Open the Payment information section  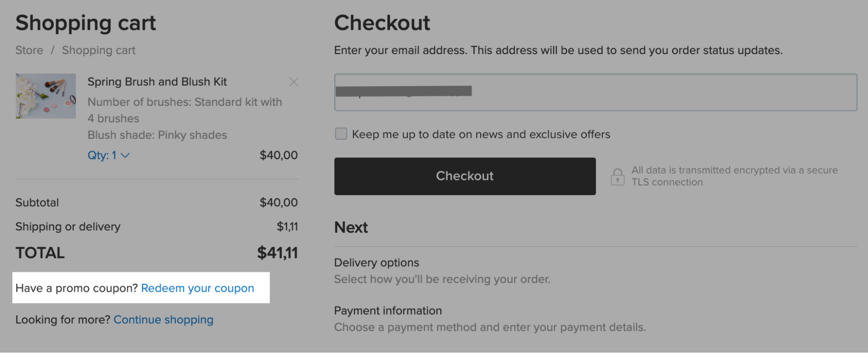(x=388, y=311)
